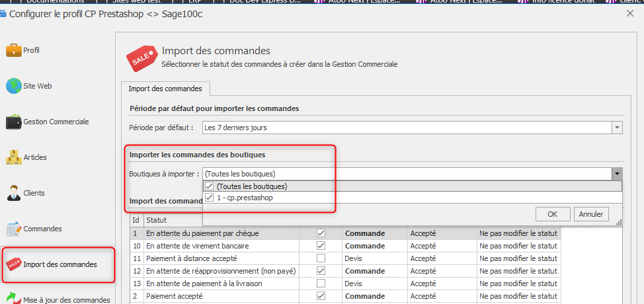Click the dropdown popup resize grip
This screenshot has width=644, height=304.
click(x=619, y=222)
